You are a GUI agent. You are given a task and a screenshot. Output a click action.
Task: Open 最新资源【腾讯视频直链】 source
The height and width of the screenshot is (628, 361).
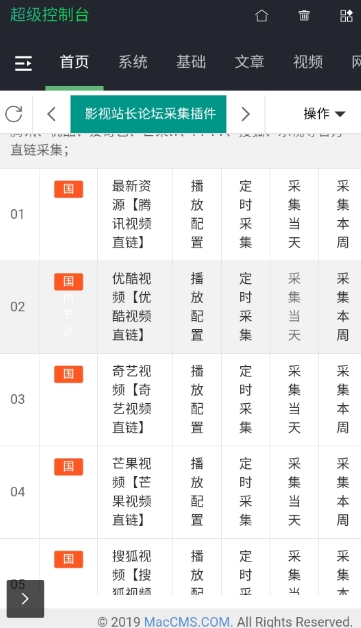pyautogui.click(x=132, y=214)
